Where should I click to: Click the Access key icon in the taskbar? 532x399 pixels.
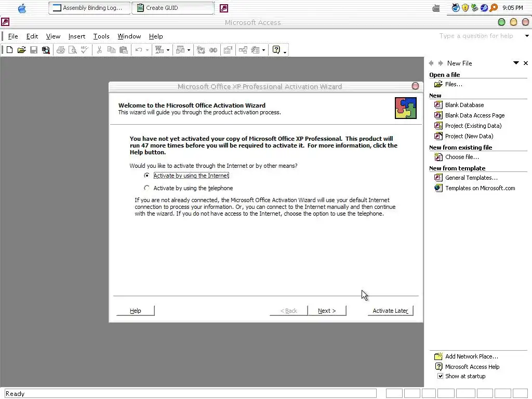(224, 8)
